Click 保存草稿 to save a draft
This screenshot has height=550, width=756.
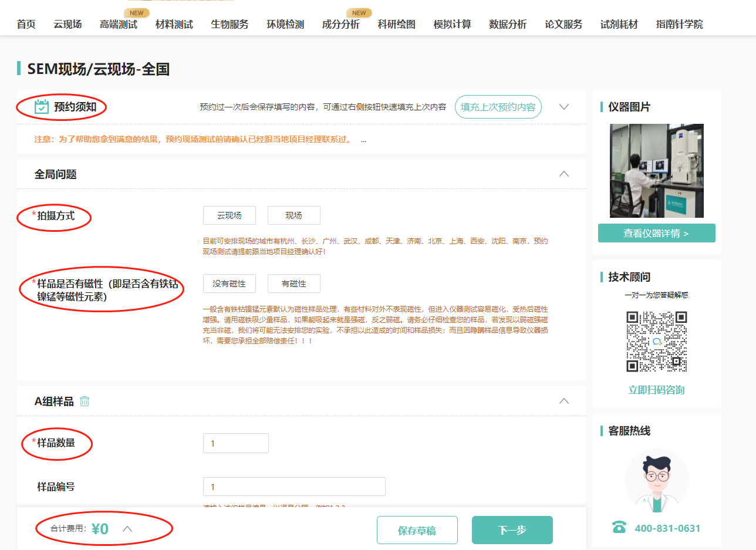pos(417,529)
